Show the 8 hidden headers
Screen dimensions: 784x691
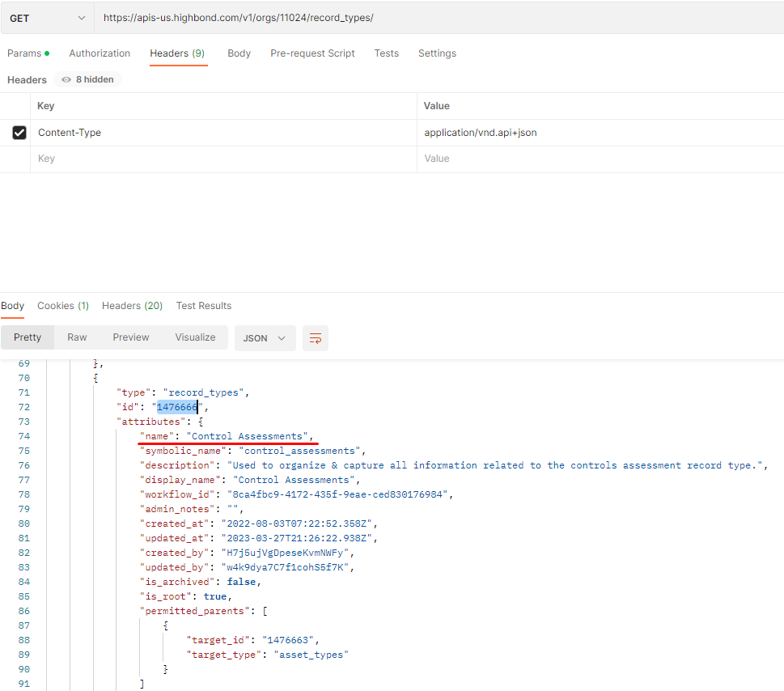click(x=88, y=80)
